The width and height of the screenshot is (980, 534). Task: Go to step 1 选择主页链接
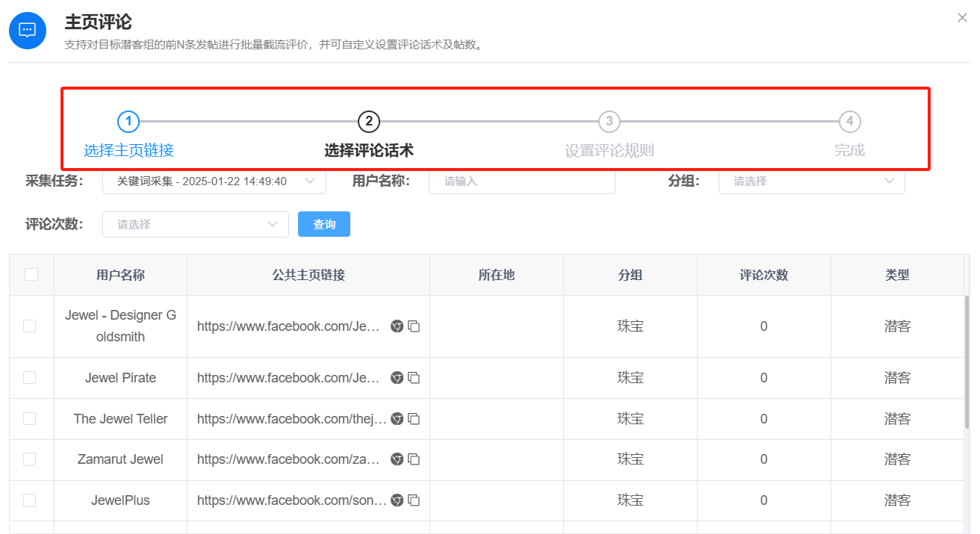(128, 135)
